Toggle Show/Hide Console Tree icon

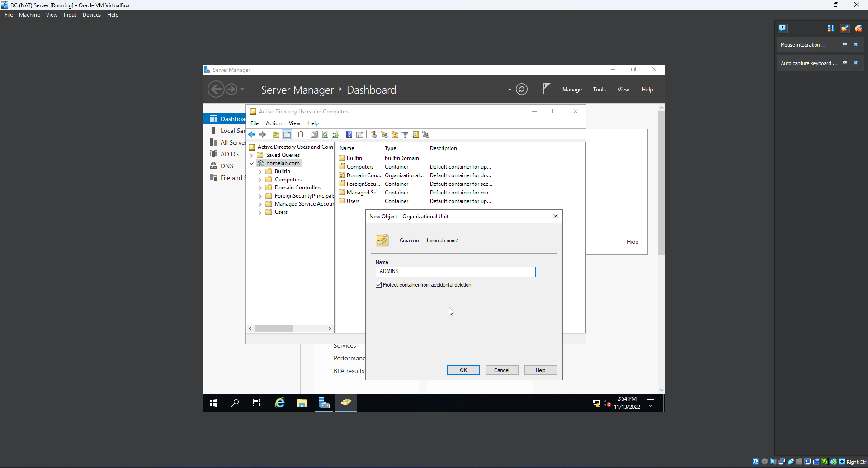click(287, 135)
